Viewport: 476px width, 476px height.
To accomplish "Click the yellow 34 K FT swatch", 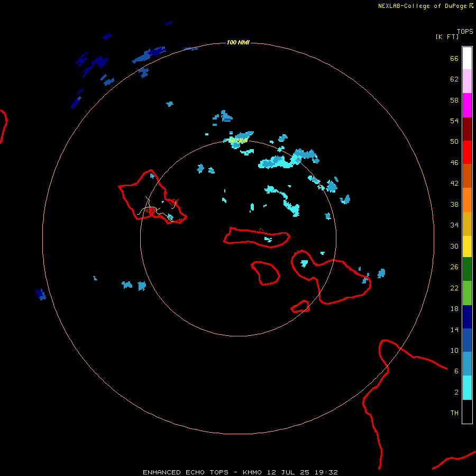I will coord(467,246).
